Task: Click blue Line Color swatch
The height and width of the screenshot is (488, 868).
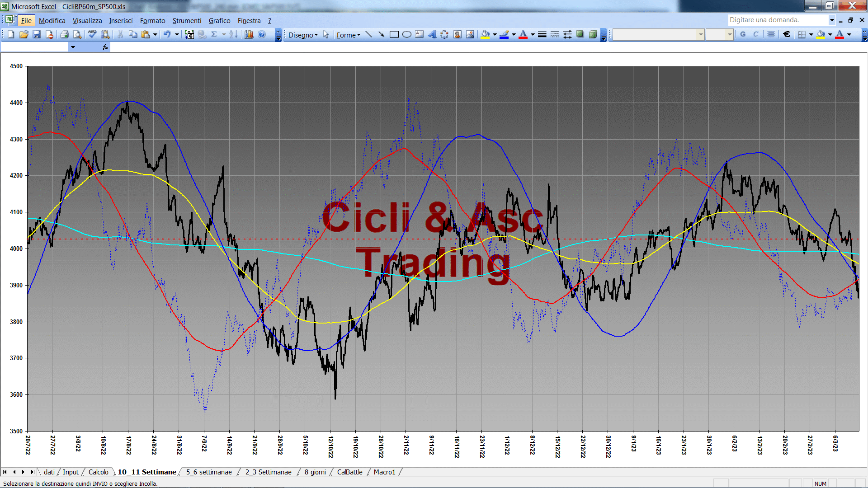Action: pos(504,34)
